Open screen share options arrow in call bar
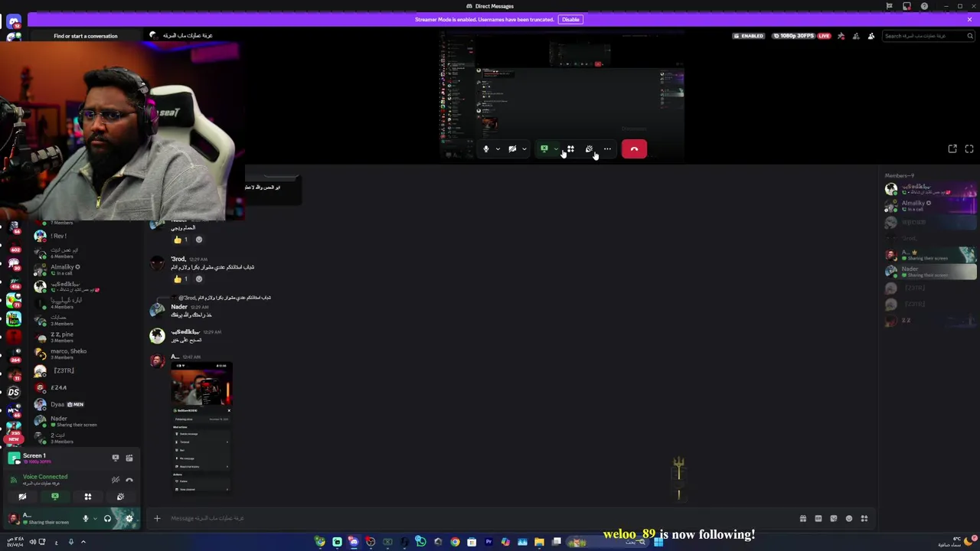Screen dimensions: 980x551 (556, 149)
